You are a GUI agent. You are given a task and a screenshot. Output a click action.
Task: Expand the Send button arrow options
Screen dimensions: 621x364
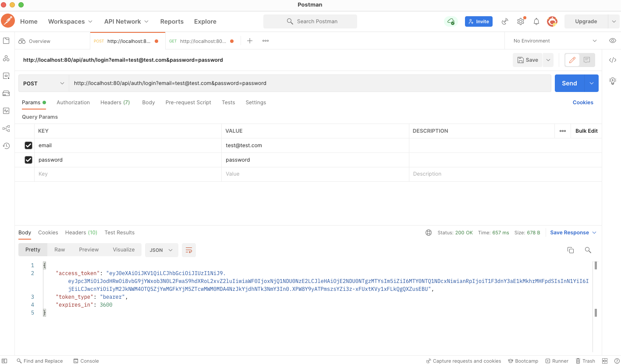click(592, 83)
